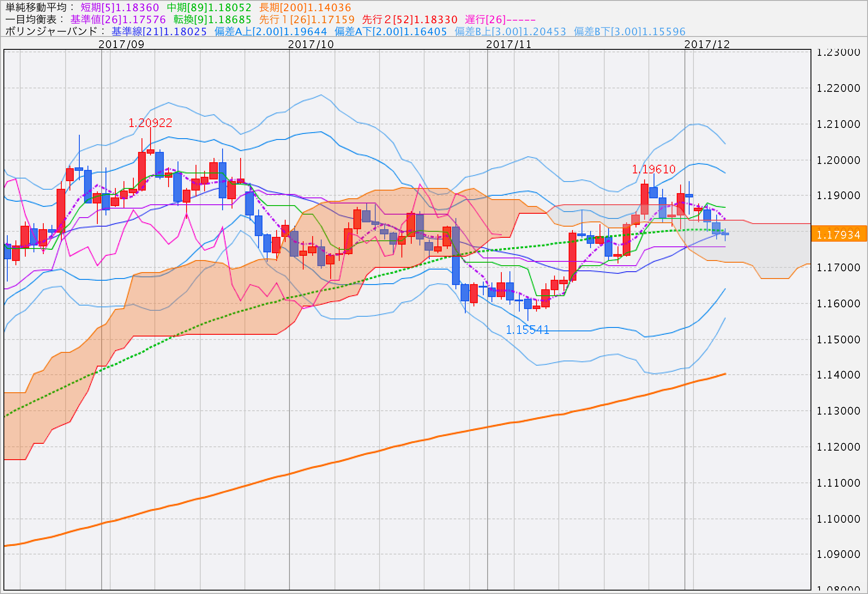Screen dimensions: 868x594
Task: Click the 2017/10 date axis label
Action: 311,44
